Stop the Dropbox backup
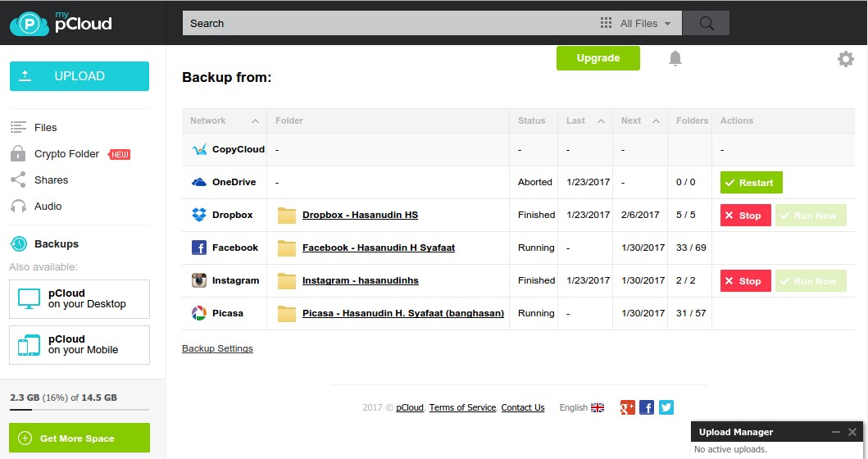 coord(745,216)
